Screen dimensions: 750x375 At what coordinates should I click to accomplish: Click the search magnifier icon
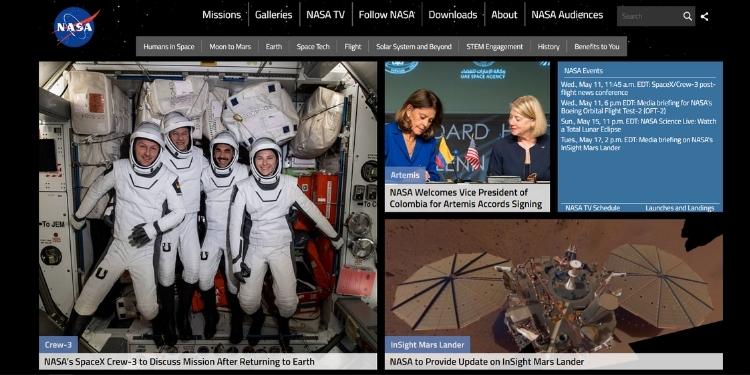tap(687, 16)
